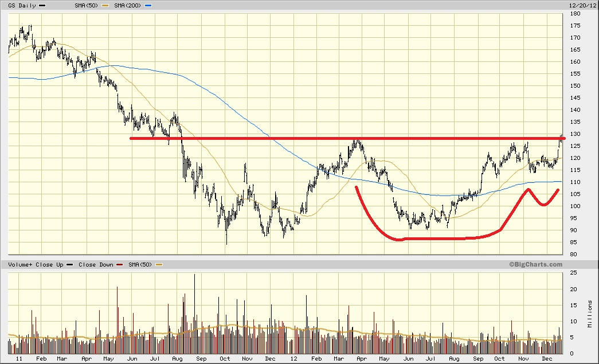This screenshot has height=364, width=599.
Task: Click the 125 price axis label
Action: (x=575, y=146)
